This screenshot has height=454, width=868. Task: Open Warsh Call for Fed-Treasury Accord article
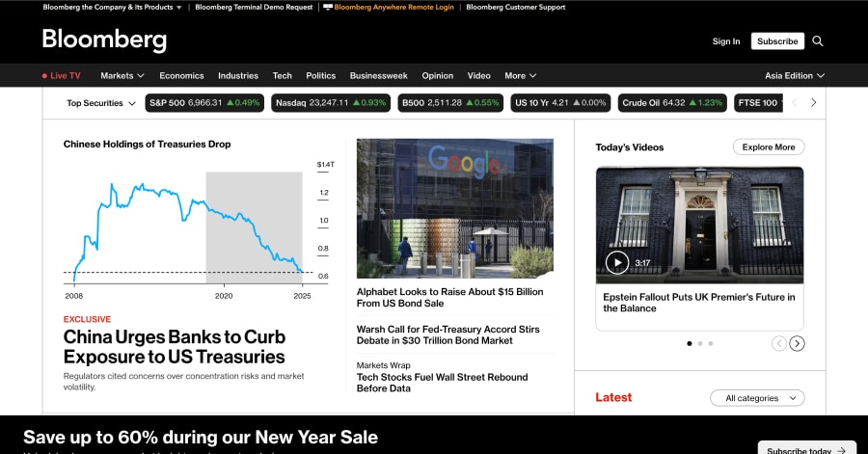coord(448,335)
